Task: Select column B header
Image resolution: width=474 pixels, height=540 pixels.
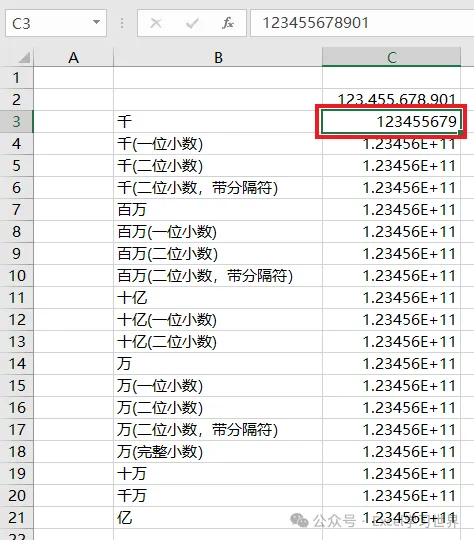Action: 218,57
